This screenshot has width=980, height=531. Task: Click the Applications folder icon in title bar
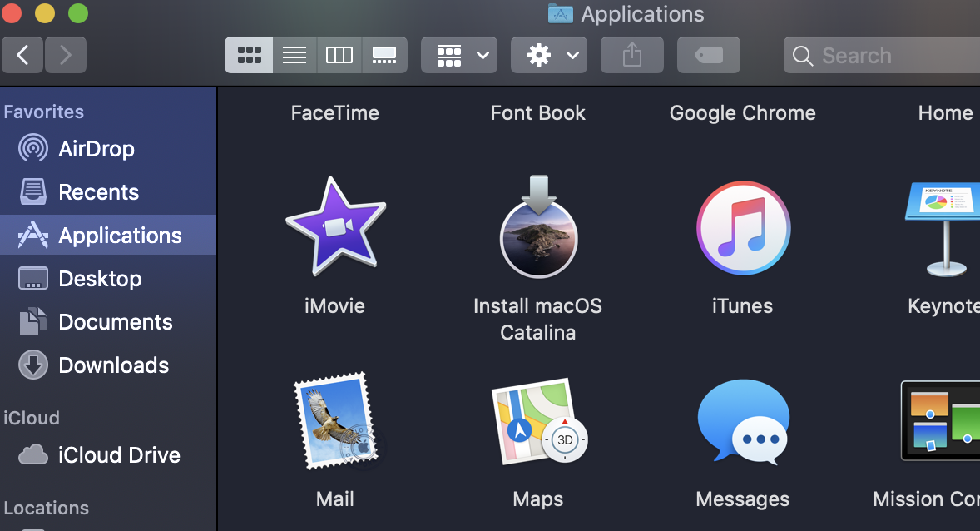pyautogui.click(x=561, y=14)
